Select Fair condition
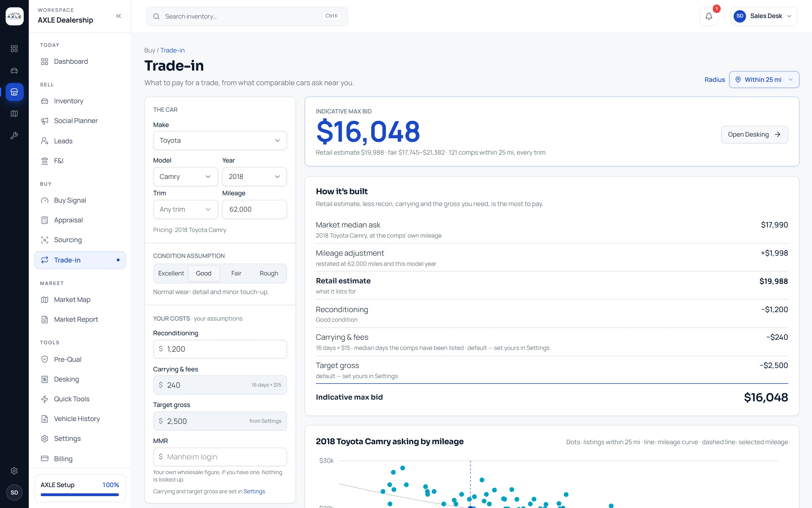 click(x=236, y=273)
